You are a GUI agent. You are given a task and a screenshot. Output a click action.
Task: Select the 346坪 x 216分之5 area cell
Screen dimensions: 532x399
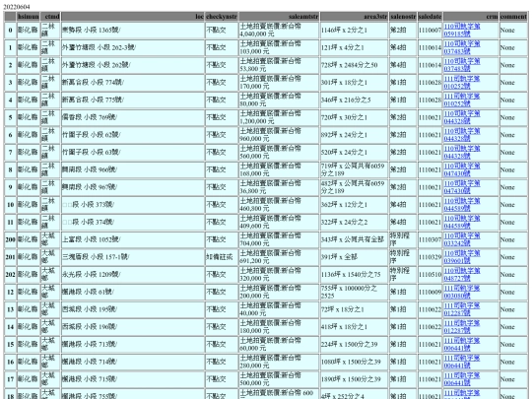[354, 100]
